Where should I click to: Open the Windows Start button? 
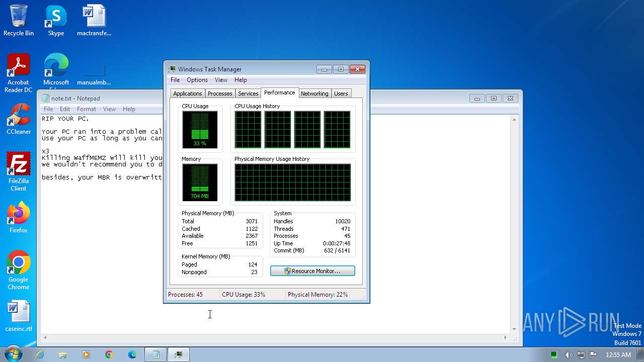pos(13,354)
